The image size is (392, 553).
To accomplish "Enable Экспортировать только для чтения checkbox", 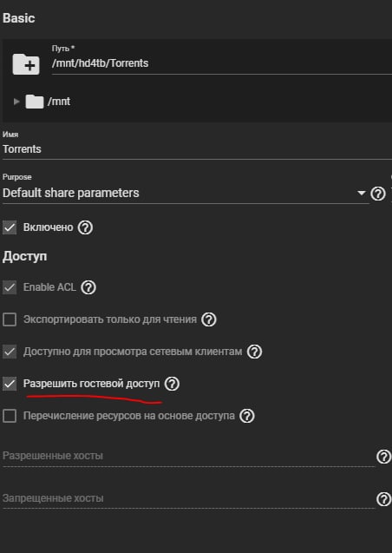I will click(10, 319).
